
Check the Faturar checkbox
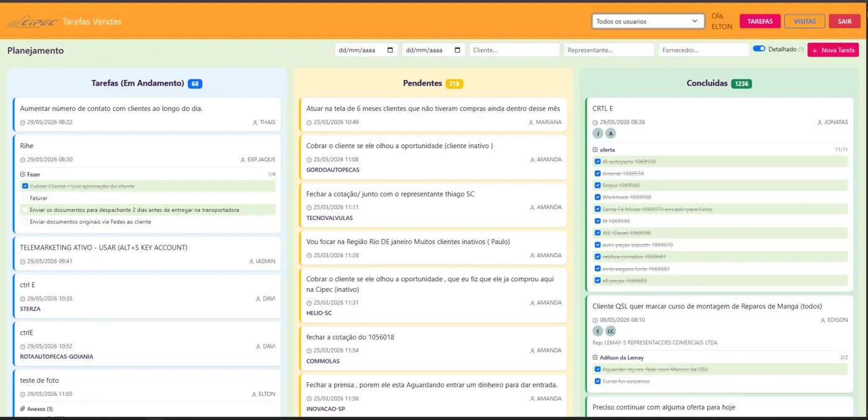[25, 198]
